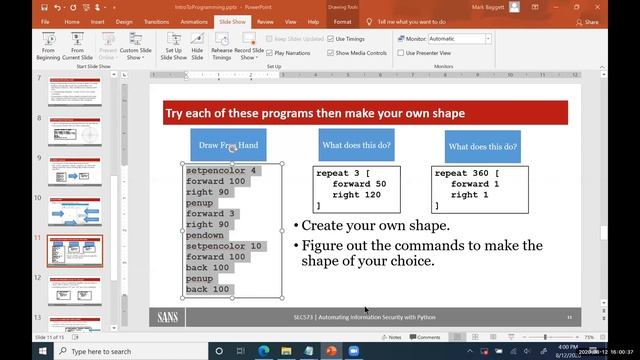640x360 pixels.
Task: Switch to Reading view
Action: [x=493, y=337]
